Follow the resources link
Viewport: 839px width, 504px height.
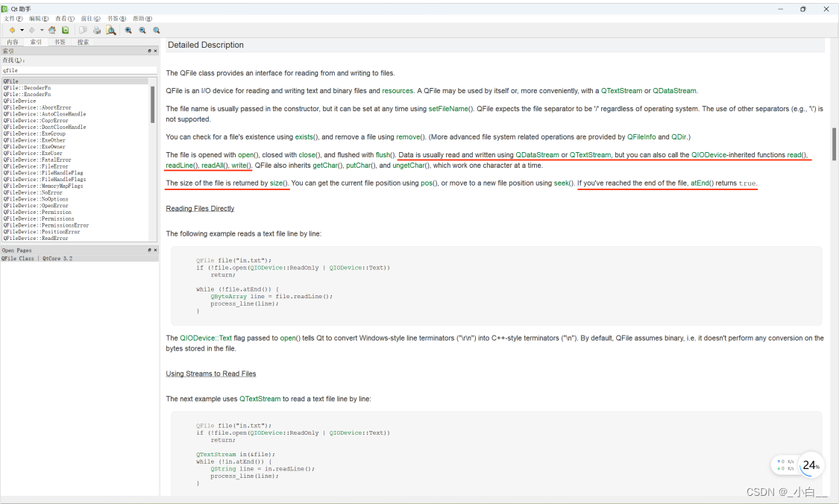(x=397, y=91)
